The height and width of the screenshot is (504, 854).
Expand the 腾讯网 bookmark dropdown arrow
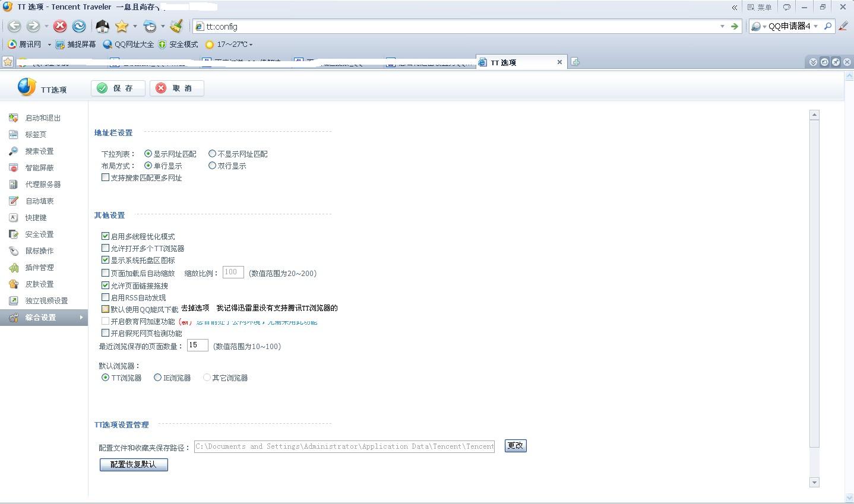(x=49, y=45)
